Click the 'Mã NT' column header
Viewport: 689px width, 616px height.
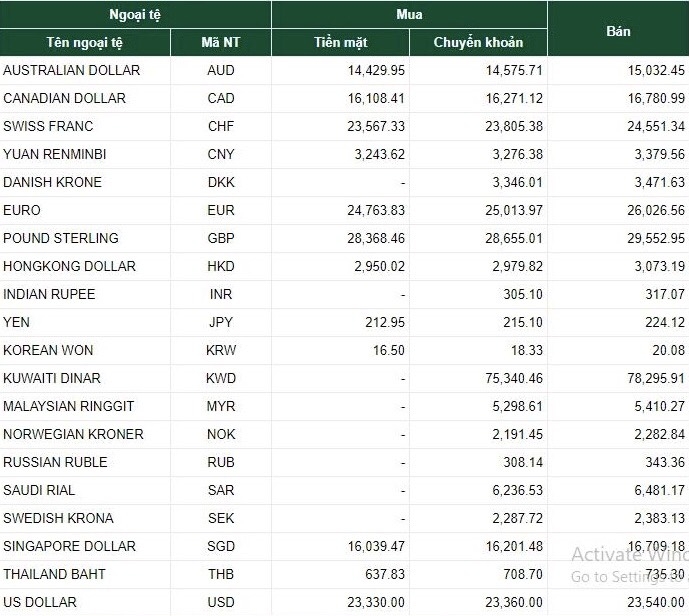point(221,43)
